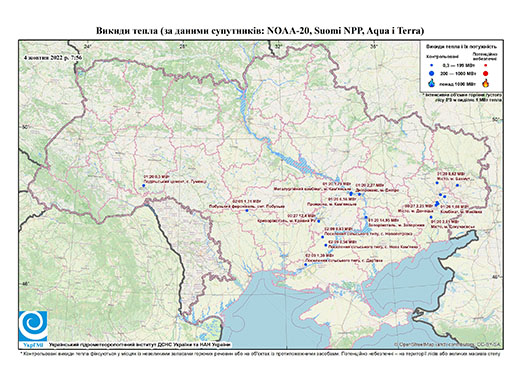
Task: Click the blue heat marker near Kryvyi Rih
Action: [x=319, y=221]
